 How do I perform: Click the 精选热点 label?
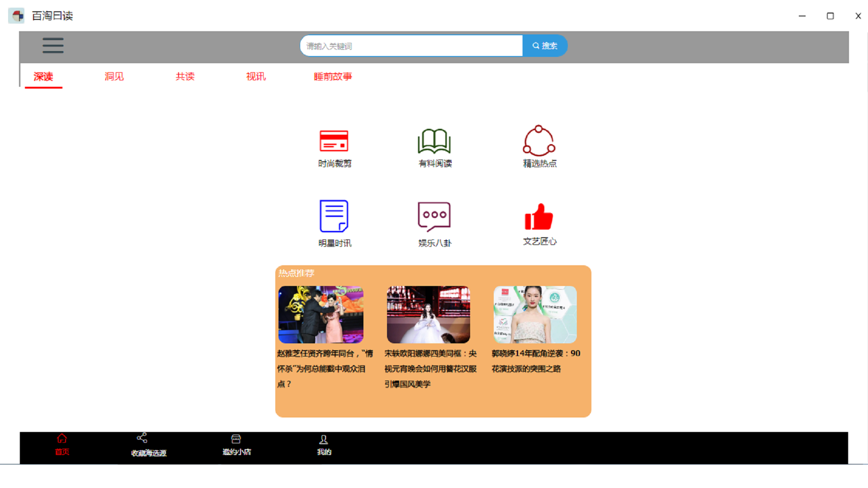pos(540,164)
